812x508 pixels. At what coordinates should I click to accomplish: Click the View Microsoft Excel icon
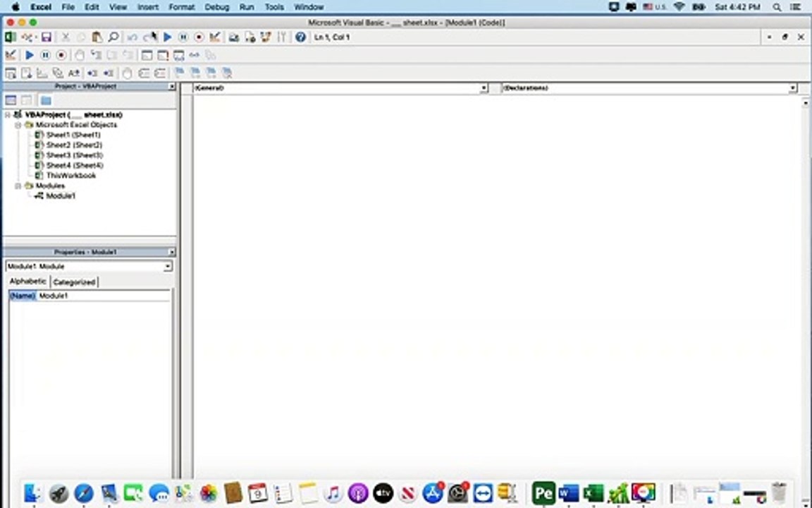pos(11,37)
